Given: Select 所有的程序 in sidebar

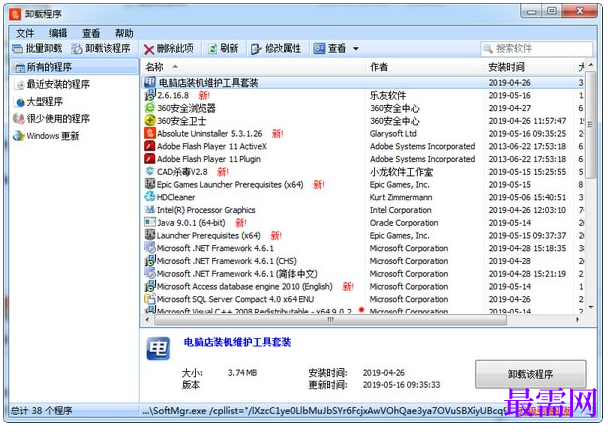Looking at the screenshot, I should click(74, 67).
